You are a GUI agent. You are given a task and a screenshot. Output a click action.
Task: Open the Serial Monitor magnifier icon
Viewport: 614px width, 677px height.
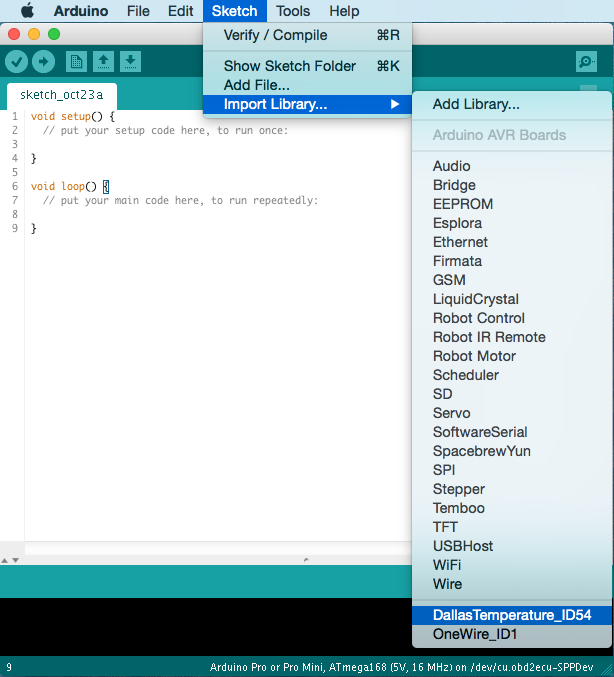coord(586,62)
